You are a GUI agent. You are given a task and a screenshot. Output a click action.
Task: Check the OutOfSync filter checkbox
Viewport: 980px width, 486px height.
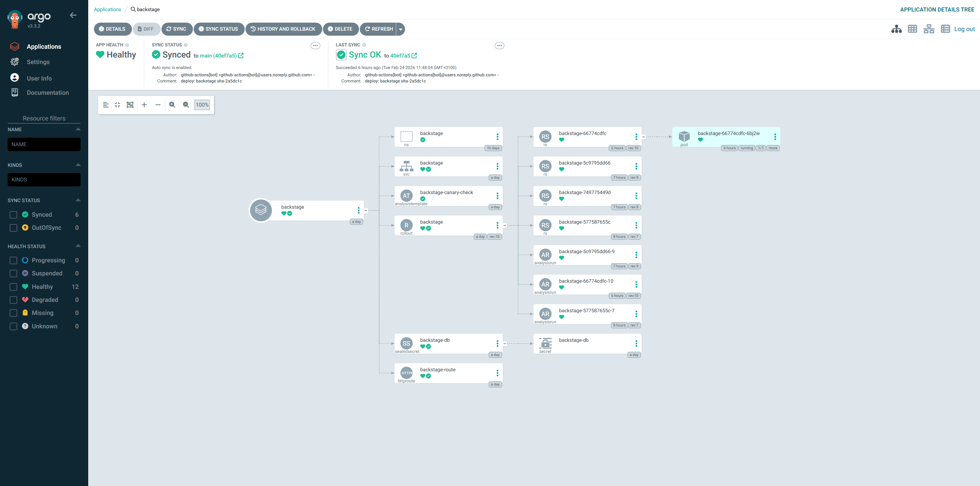coord(13,227)
